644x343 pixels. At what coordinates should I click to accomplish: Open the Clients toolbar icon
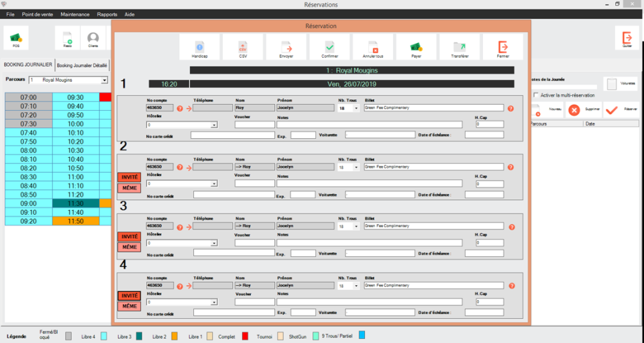[x=93, y=38]
